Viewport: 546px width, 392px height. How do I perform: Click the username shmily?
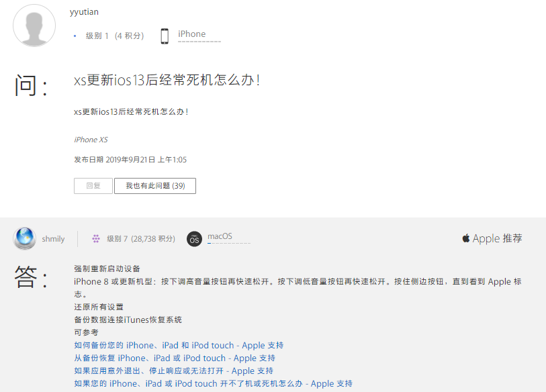(x=53, y=239)
